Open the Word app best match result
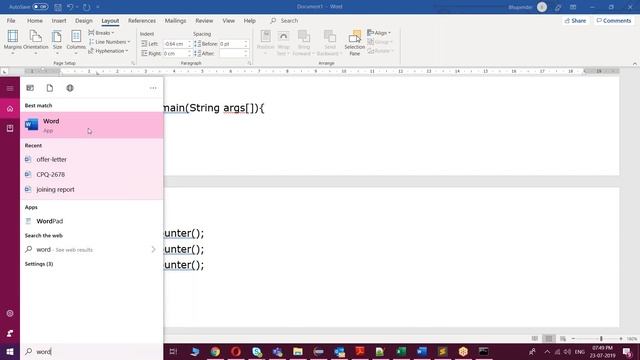Screen dimensions: 640x360 (x=92, y=125)
